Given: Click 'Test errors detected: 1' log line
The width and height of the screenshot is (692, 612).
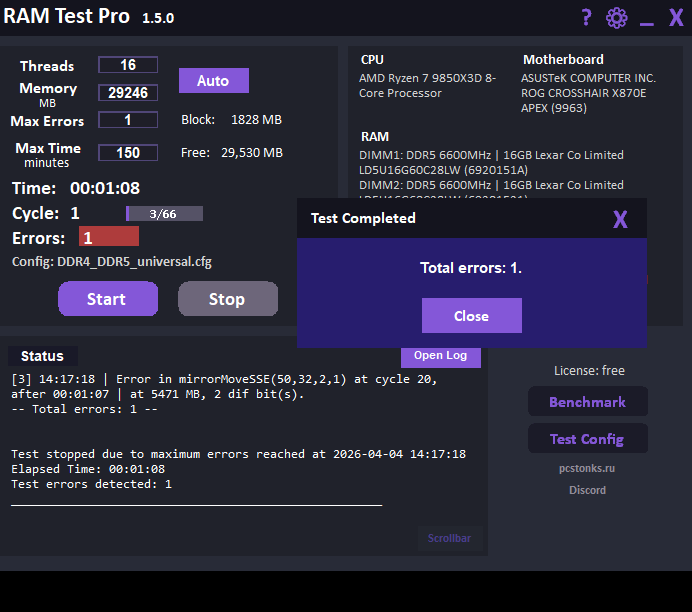Looking at the screenshot, I should [91, 484].
